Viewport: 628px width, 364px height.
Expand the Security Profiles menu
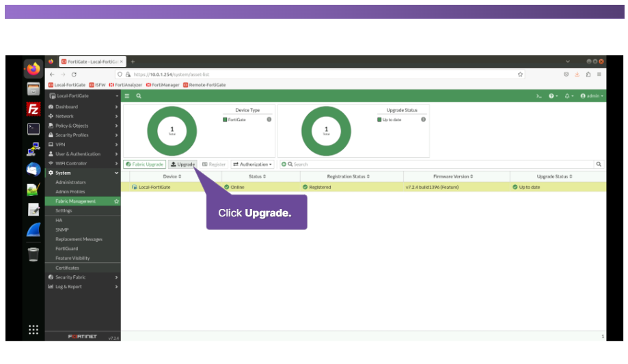point(83,135)
